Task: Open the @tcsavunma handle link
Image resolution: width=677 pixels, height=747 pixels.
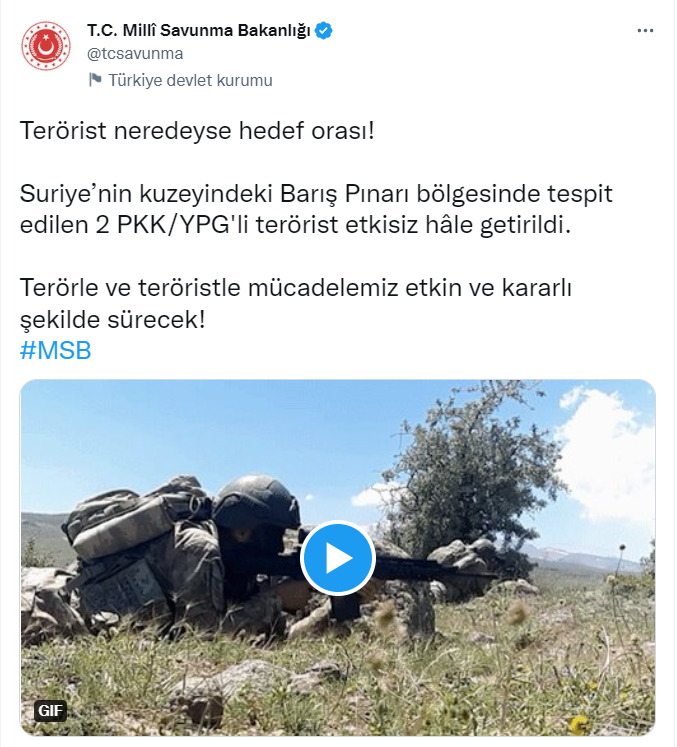Action: click(x=135, y=54)
